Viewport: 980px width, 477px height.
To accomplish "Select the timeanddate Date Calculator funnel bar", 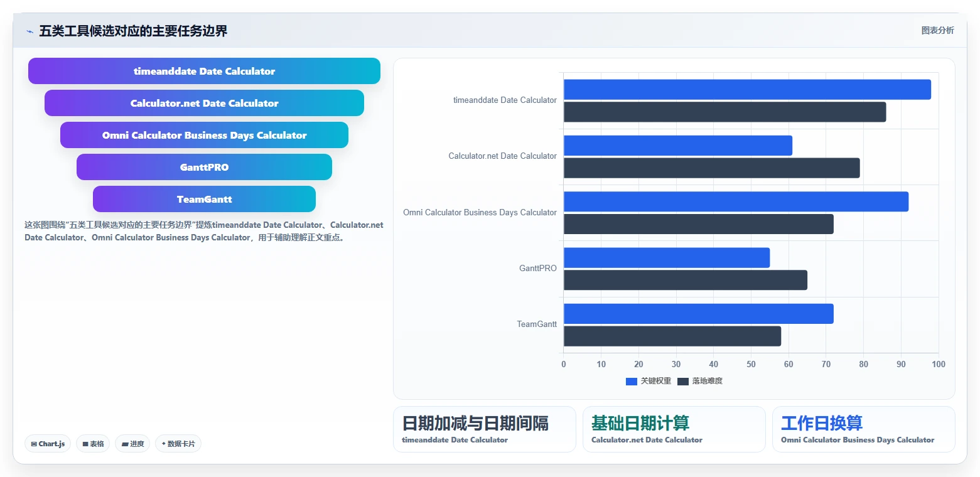I will pyautogui.click(x=204, y=71).
